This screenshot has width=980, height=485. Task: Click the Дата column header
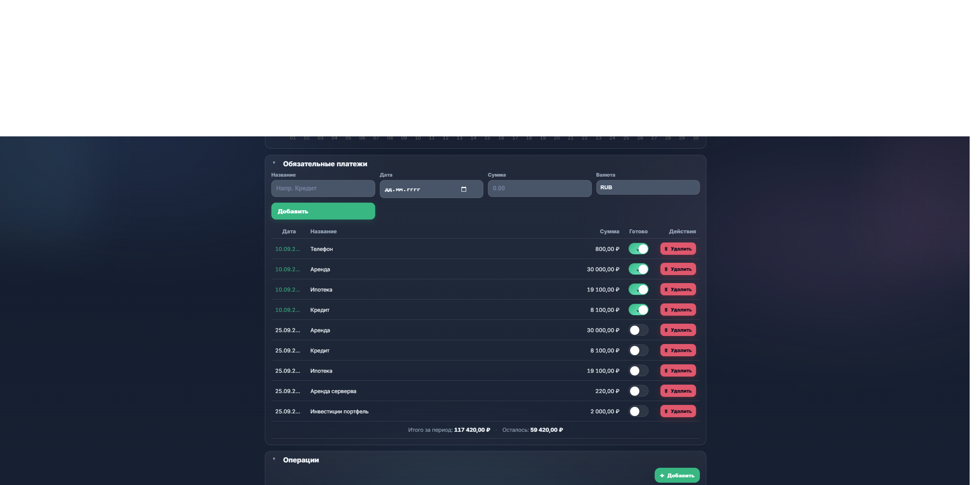click(x=289, y=231)
